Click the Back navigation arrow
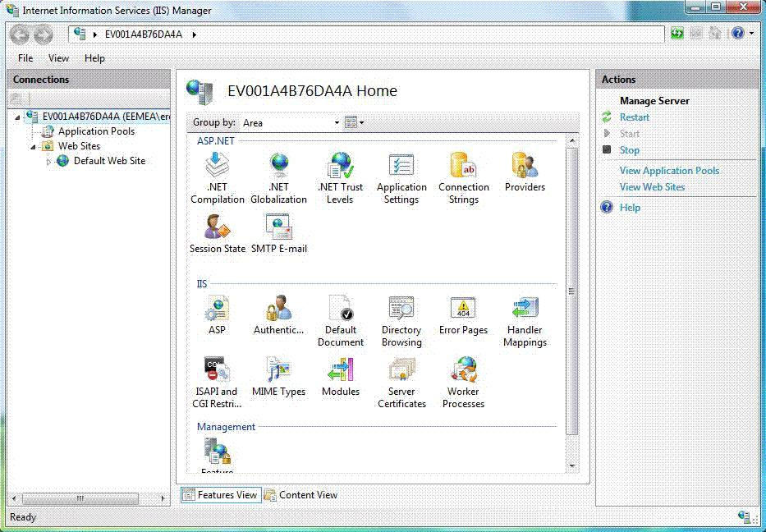The height and width of the screenshot is (532, 766). click(20, 34)
